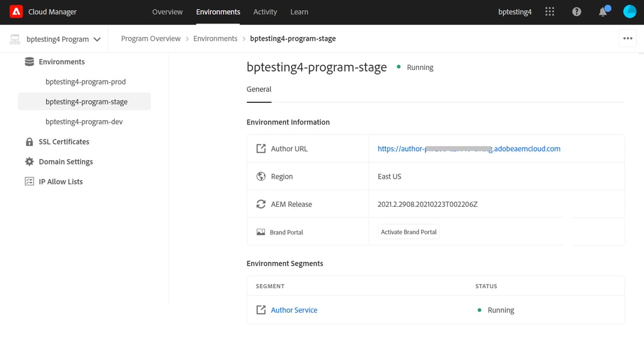Screen dimensions: 644x343
Task: Click the Activate Brand Portal button
Action: coord(408,232)
